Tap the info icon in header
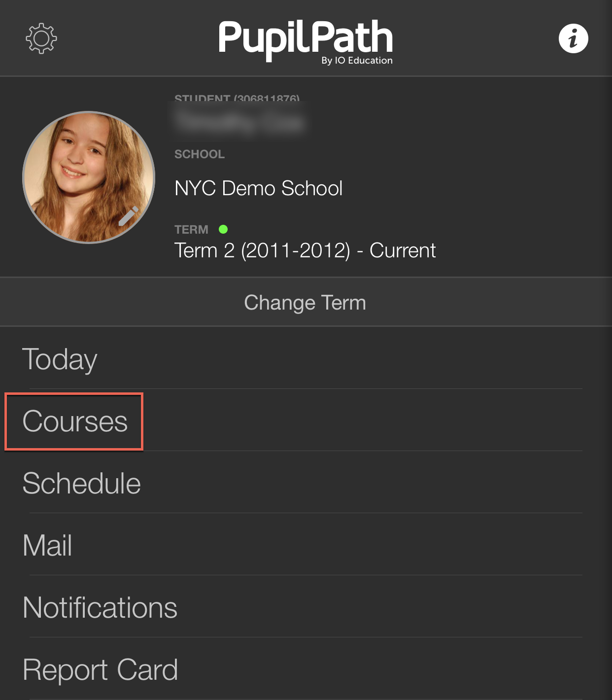This screenshot has height=700, width=612. click(x=573, y=38)
